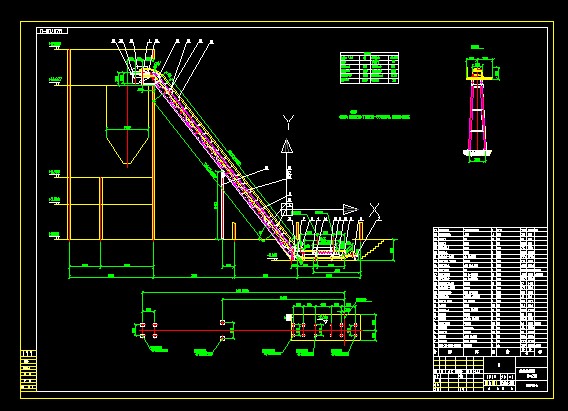Click the green note text line
Image resolution: width=568 pixels, height=411 pixels.
(x=374, y=117)
